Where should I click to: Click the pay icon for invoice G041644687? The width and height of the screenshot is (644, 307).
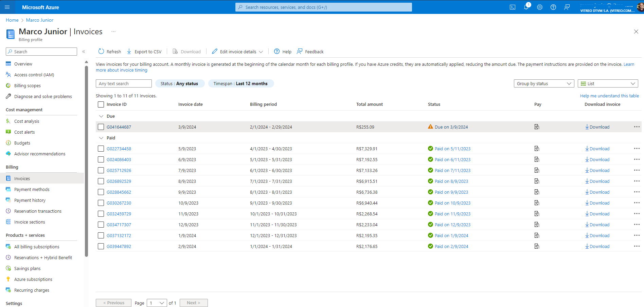click(537, 127)
